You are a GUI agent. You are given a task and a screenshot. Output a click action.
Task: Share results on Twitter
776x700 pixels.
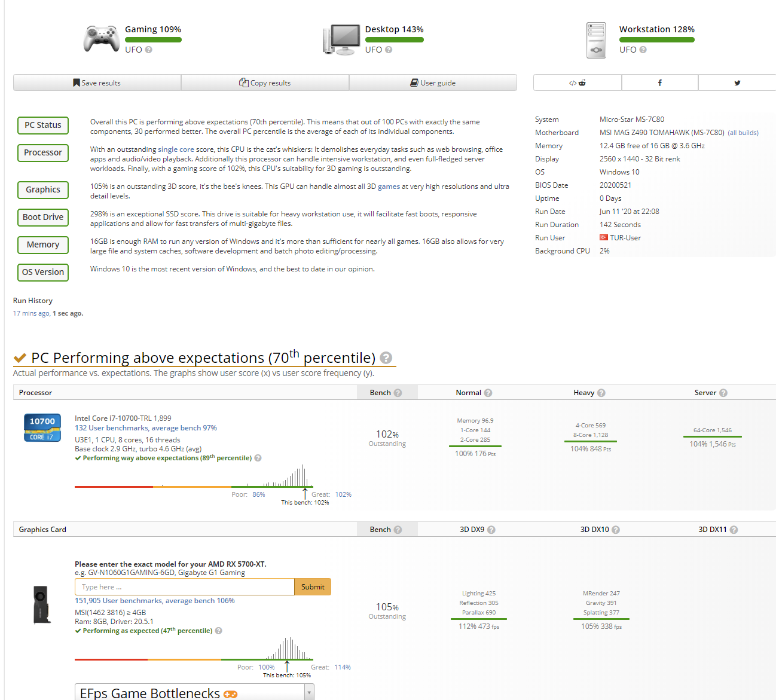[737, 82]
